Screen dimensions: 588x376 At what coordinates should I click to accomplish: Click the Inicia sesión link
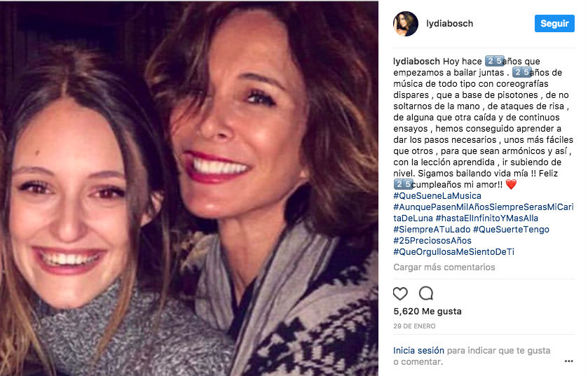pos(418,350)
